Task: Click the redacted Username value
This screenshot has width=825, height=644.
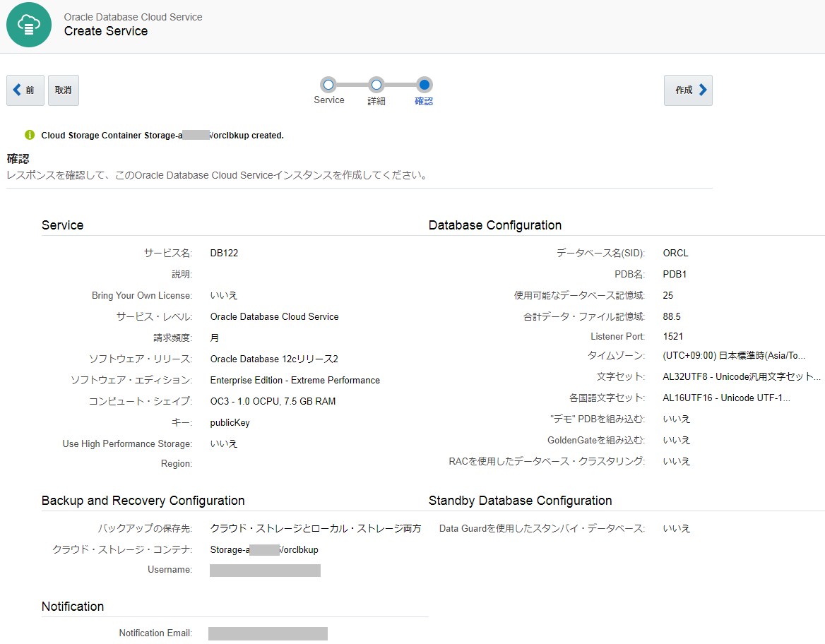Action: coord(265,571)
